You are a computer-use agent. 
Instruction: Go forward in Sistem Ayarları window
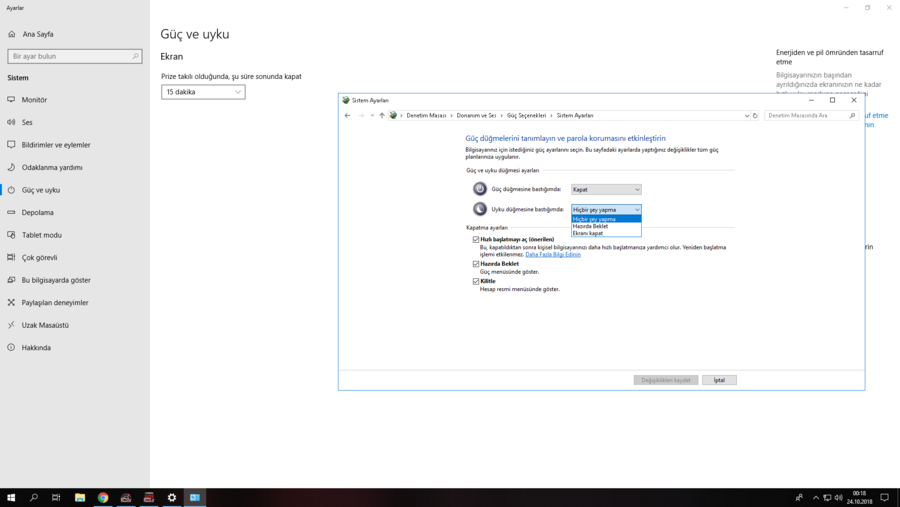361,115
